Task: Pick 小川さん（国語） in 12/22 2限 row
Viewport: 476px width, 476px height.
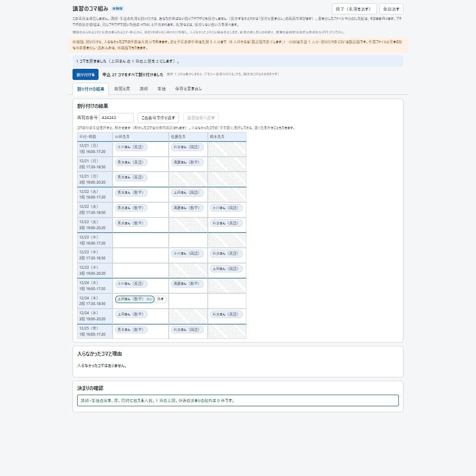Action: (x=226, y=208)
